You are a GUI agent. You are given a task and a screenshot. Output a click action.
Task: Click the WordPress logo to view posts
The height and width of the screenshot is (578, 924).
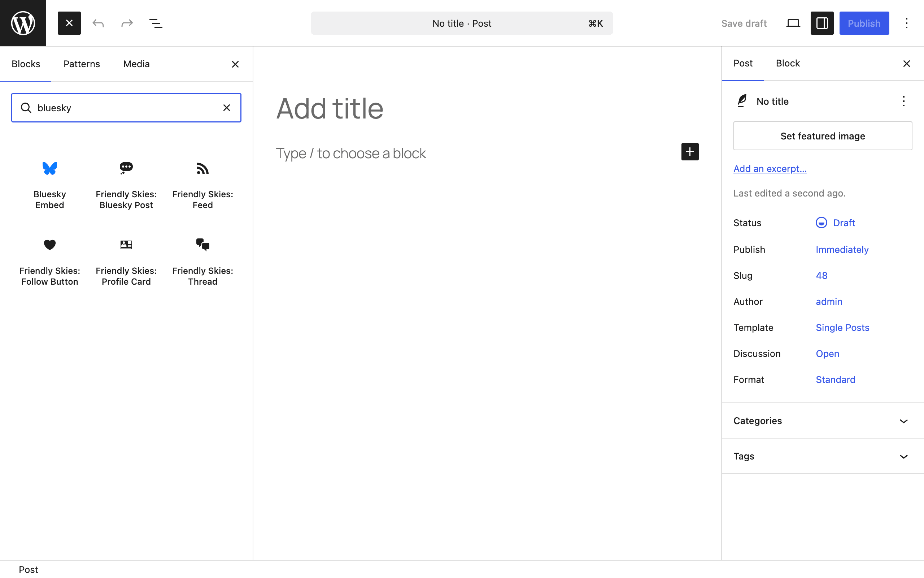pyautogui.click(x=23, y=23)
